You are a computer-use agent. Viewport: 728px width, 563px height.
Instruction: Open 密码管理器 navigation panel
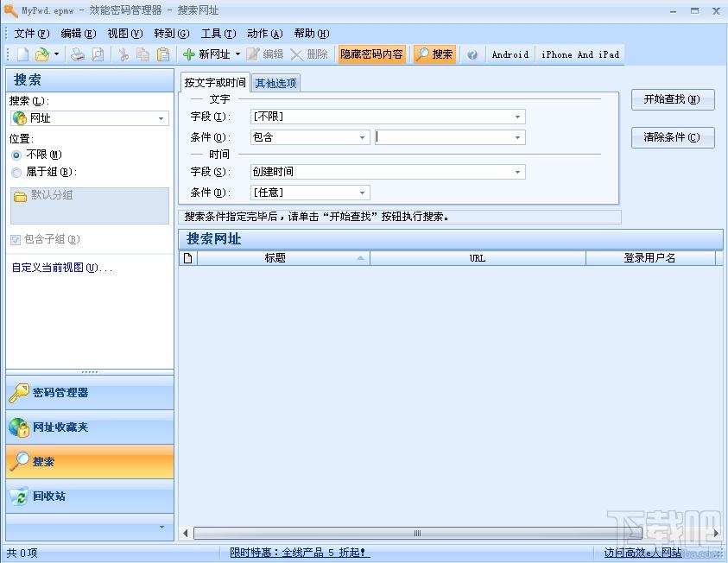click(90, 393)
